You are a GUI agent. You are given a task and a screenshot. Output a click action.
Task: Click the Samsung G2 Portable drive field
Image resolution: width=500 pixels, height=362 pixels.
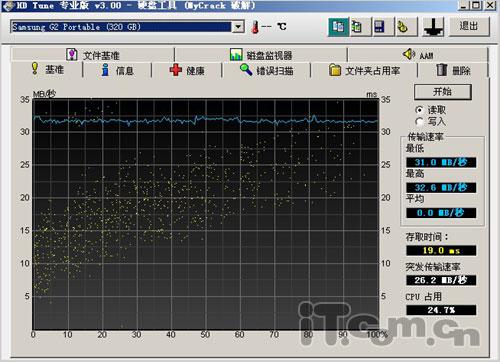[121, 27]
